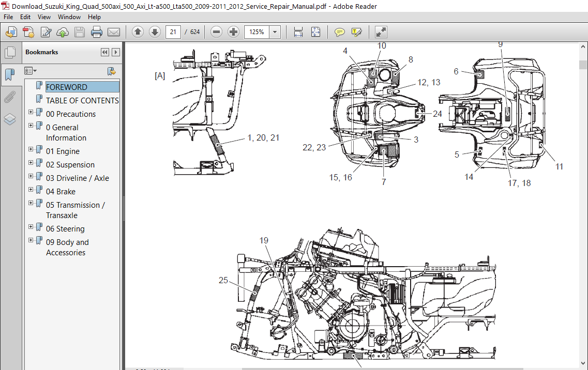Go to 04 Brake bookmark
The image size is (588, 370).
(61, 192)
